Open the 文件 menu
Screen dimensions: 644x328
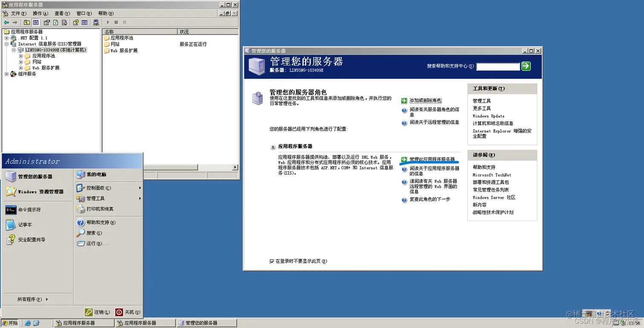[x=18, y=14]
